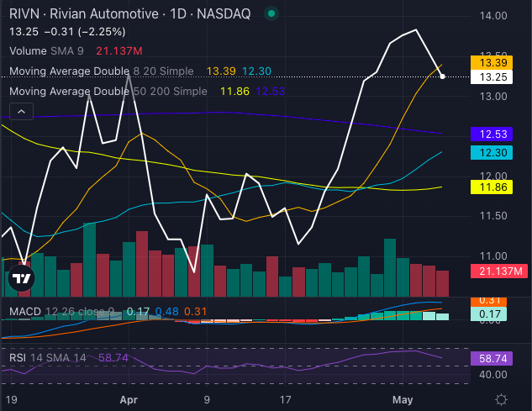Click the last price marker dot on the line
532x411 pixels.
pos(442,76)
